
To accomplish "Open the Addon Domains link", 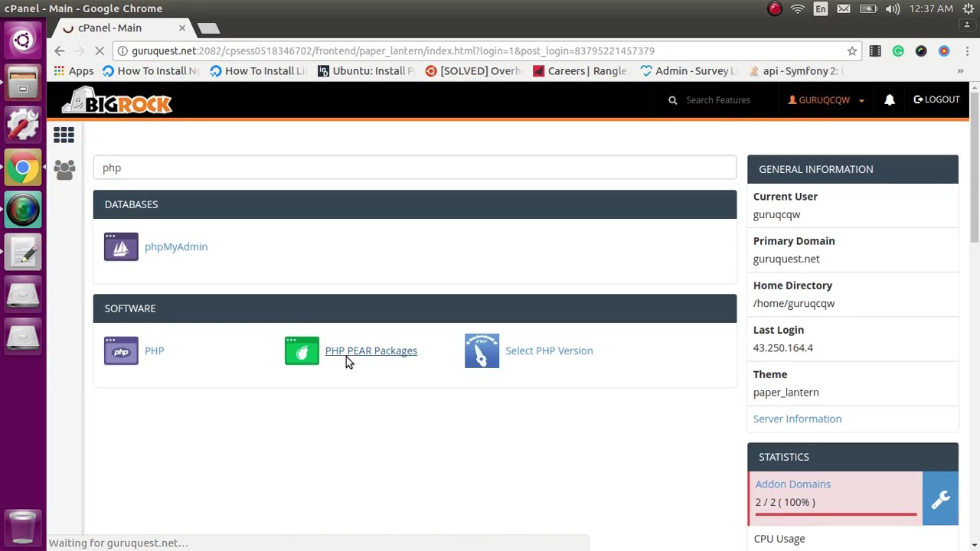I will pyautogui.click(x=792, y=484).
